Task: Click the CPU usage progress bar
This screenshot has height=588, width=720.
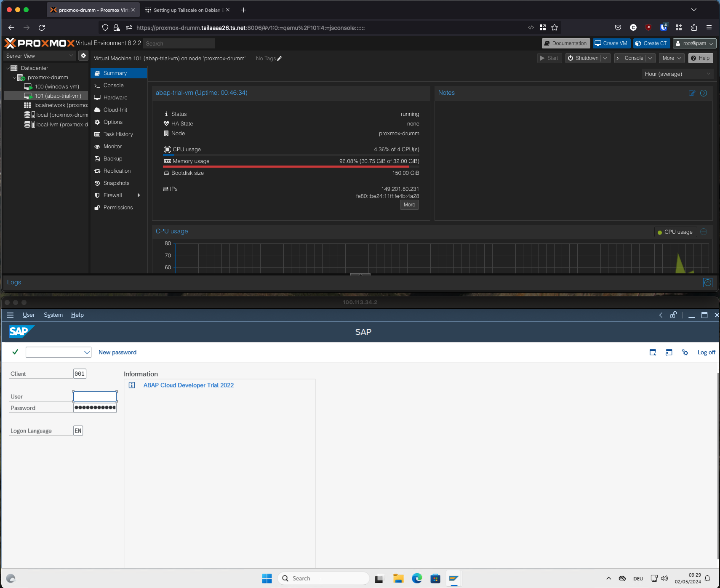Action: pyautogui.click(x=291, y=155)
